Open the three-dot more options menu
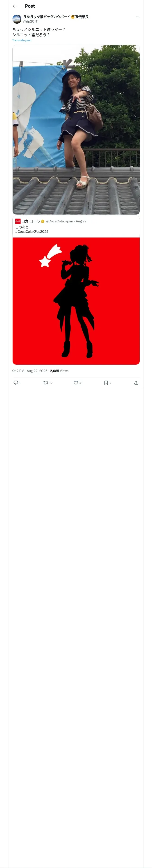The width and height of the screenshot is (152, 868). [x=138, y=17]
